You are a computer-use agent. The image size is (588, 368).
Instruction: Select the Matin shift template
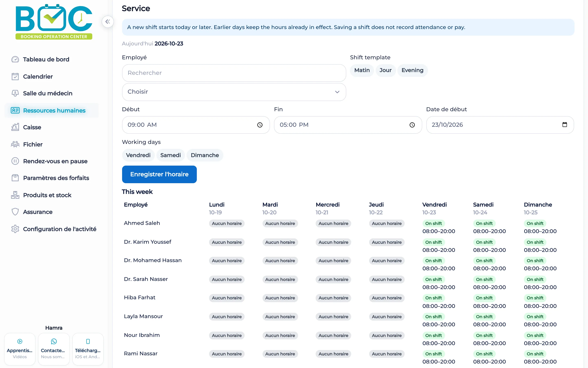click(x=362, y=70)
